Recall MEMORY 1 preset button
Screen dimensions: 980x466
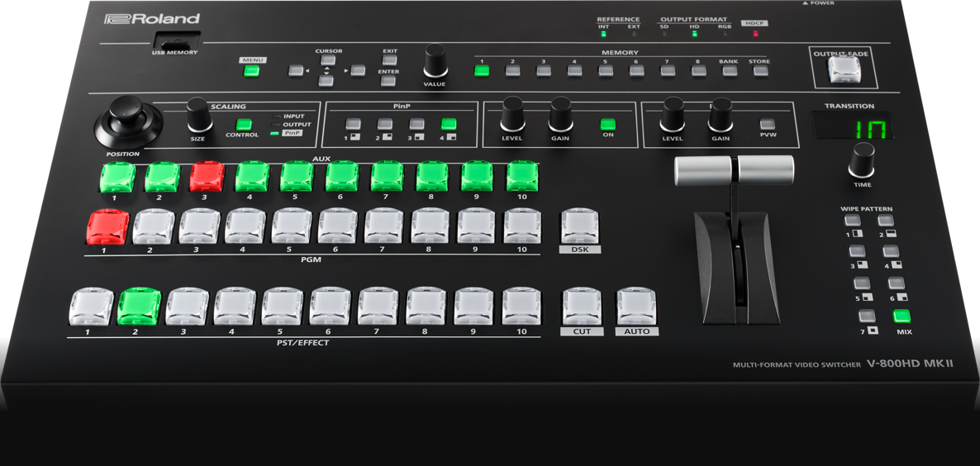pyautogui.click(x=482, y=70)
